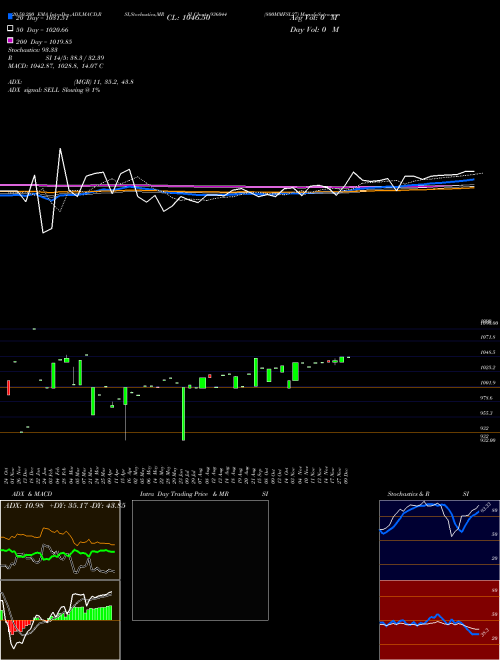Click the red candle at the far left
The height and width of the screenshot is (660, 500).
[x=8, y=387]
